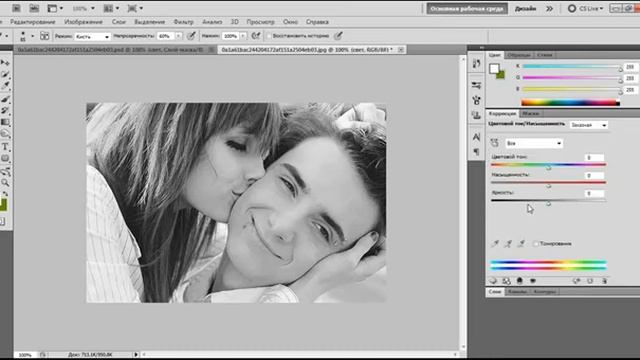Click the delete adjustment trash icon
Viewport: 640px width, 360px height.
tap(604, 281)
